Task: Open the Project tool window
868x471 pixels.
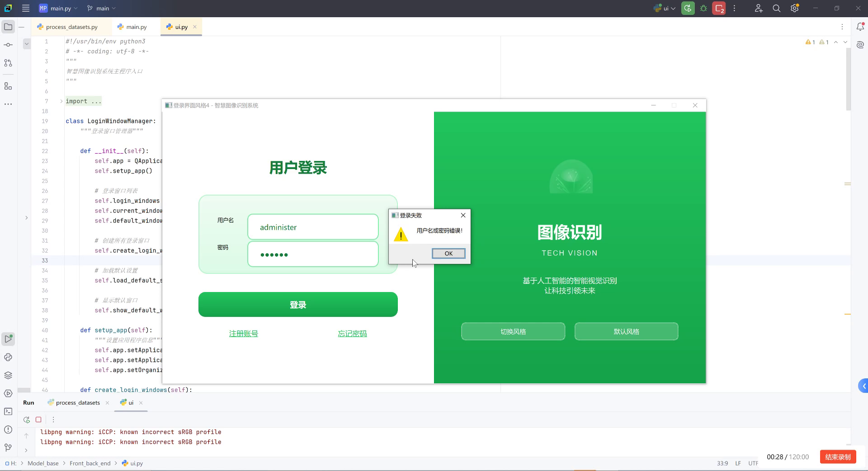Action: [x=8, y=27]
